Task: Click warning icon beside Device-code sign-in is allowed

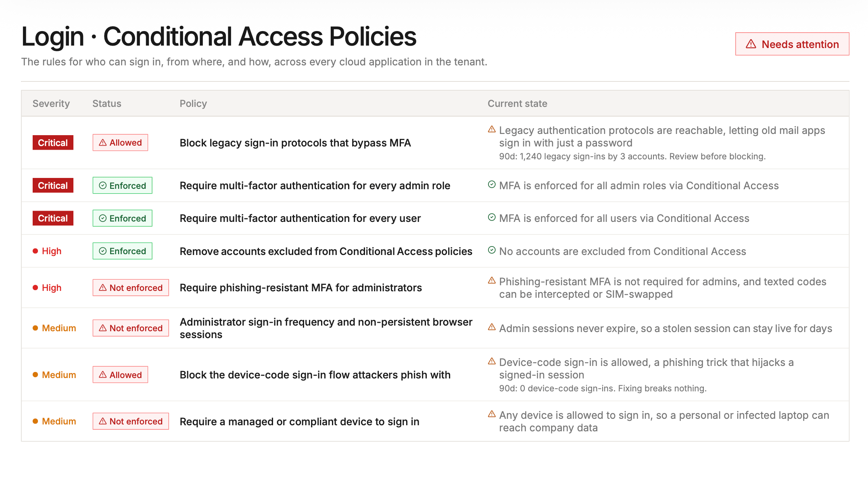Action: (492, 361)
